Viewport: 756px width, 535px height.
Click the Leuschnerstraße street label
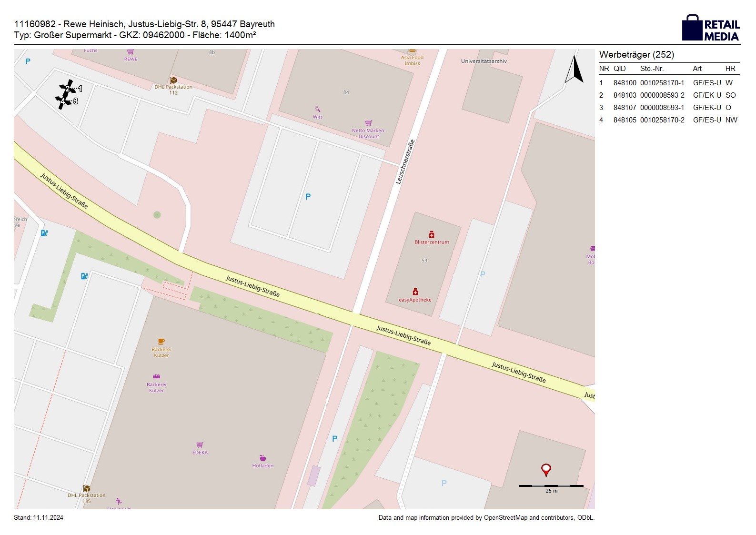click(x=405, y=162)
